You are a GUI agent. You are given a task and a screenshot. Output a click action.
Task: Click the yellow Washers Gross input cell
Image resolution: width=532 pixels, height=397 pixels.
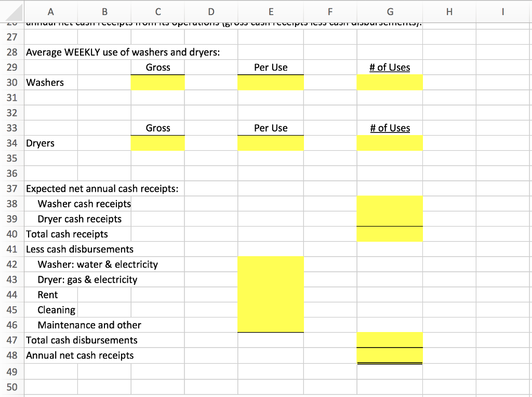[157, 82]
